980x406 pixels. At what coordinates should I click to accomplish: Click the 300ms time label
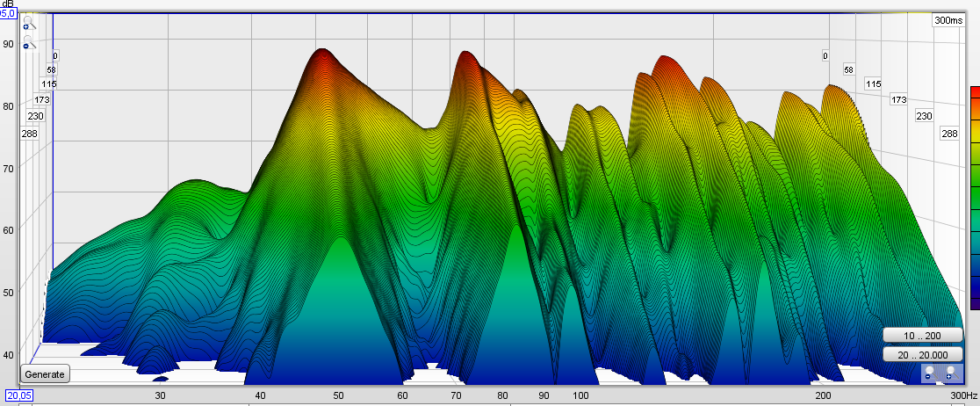pyautogui.click(x=948, y=20)
